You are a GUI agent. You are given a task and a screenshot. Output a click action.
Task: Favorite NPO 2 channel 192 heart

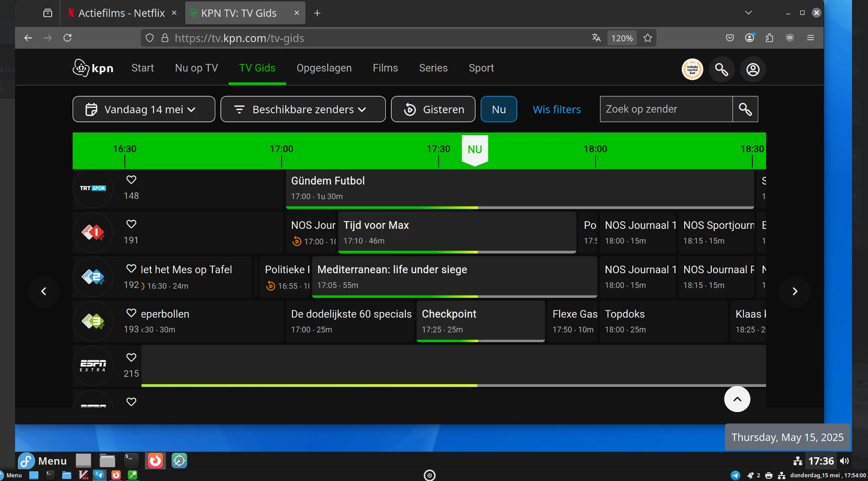(131, 269)
